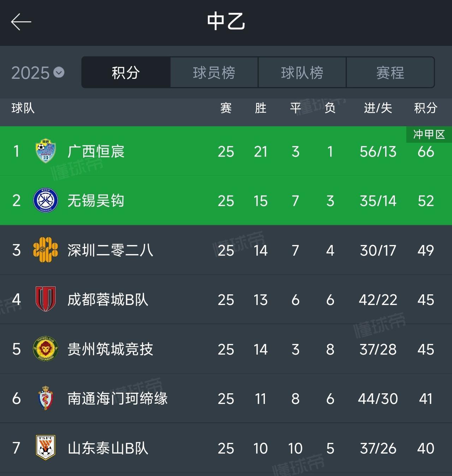Tap 山东泰山B队 TSFC badge
The height and width of the screenshot is (476, 452).
(x=46, y=448)
